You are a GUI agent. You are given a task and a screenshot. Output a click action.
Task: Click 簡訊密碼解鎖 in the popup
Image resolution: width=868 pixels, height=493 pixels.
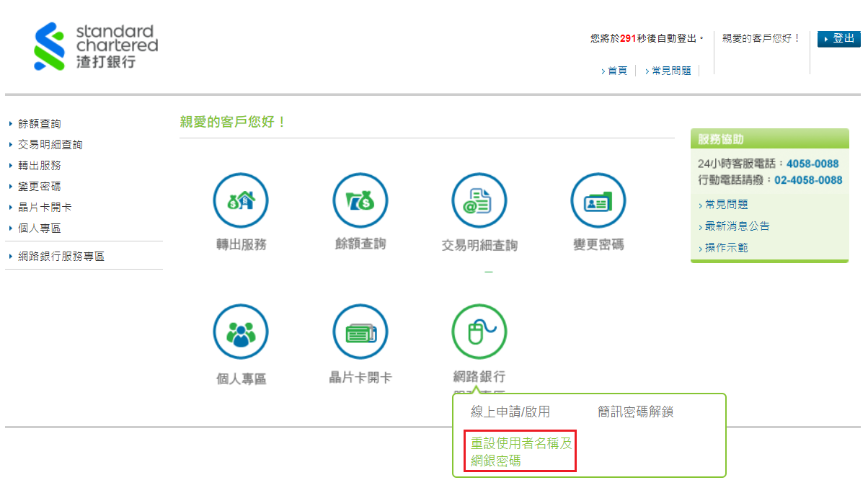[x=636, y=412]
